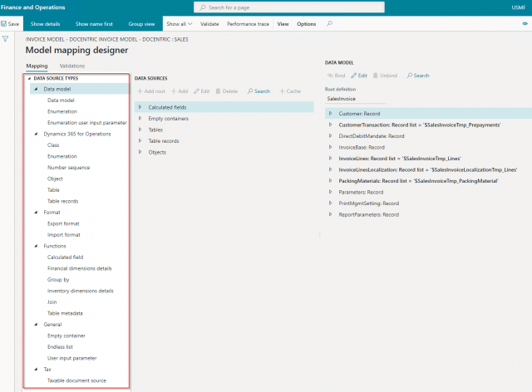Click Bind link icon in Data model

pos(330,76)
